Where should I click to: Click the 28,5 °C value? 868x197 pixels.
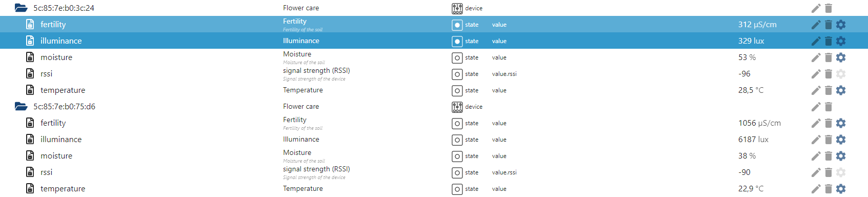[x=751, y=90]
